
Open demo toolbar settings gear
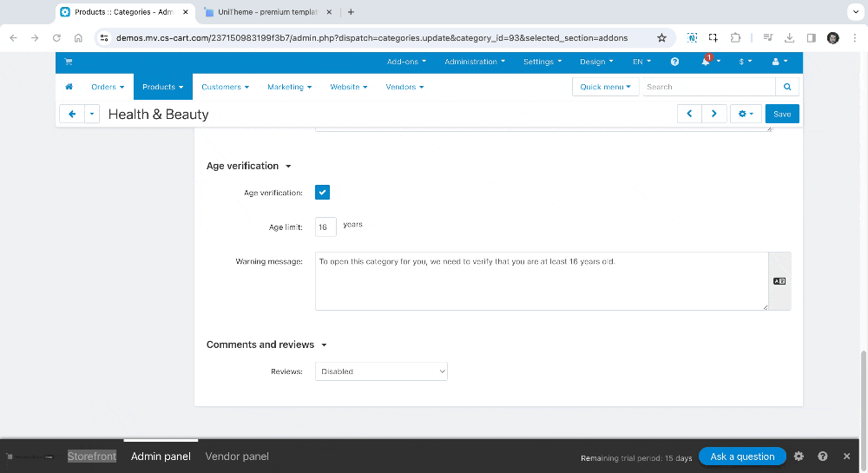click(x=799, y=457)
